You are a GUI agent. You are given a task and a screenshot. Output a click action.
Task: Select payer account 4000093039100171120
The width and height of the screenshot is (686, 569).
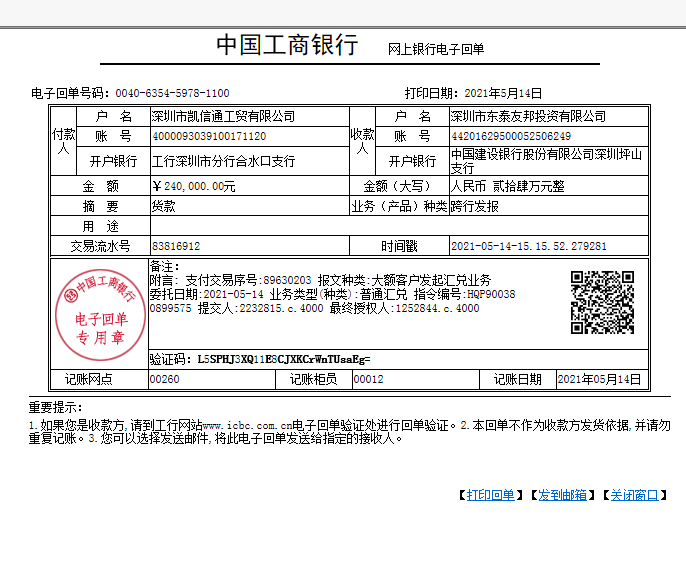[x=209, y=136]
